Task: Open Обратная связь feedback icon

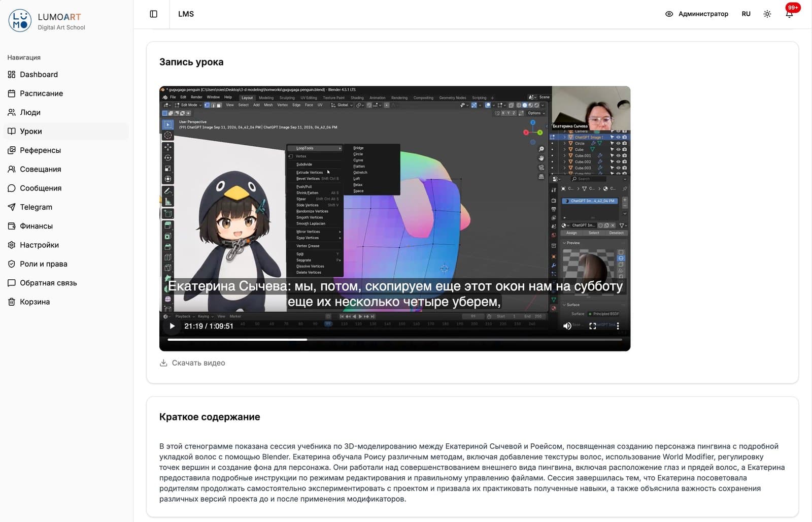Action: tap(12, 283)
